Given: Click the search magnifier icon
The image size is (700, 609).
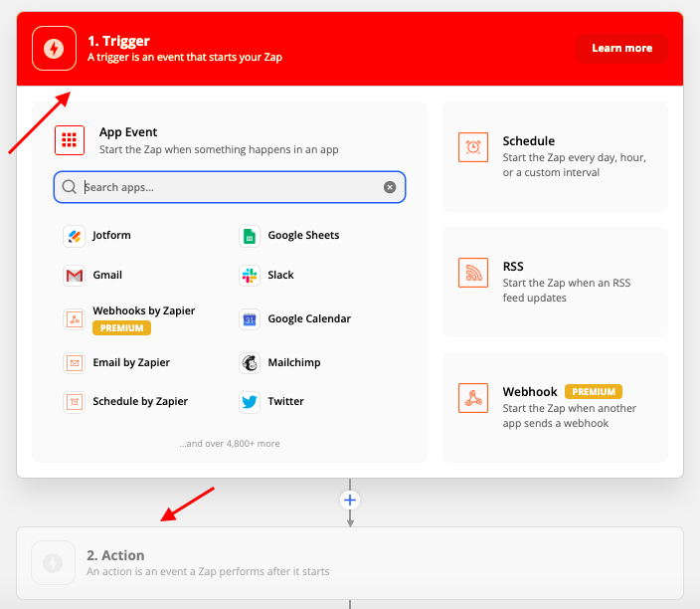Looking at the screenshot, I should coord(70,187).
